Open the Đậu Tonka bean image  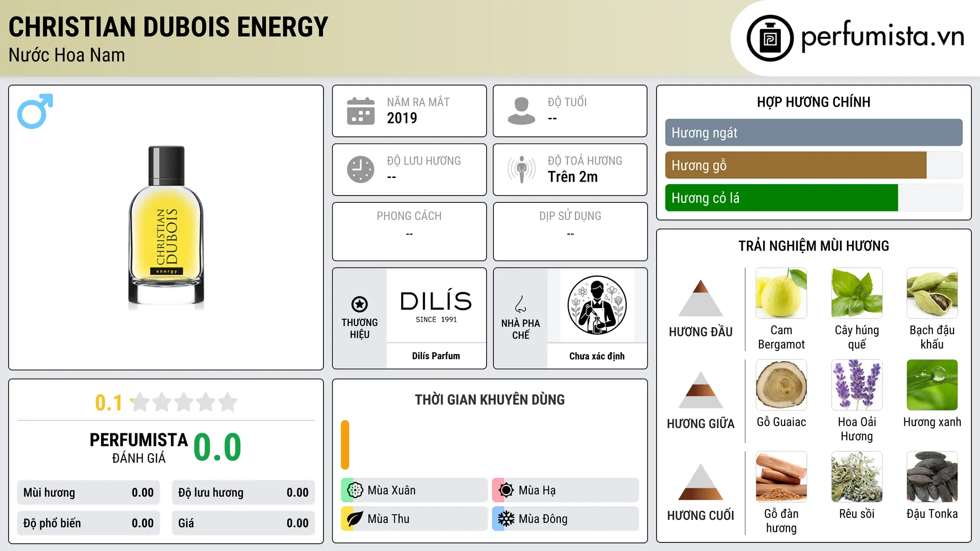coord(932,477)
